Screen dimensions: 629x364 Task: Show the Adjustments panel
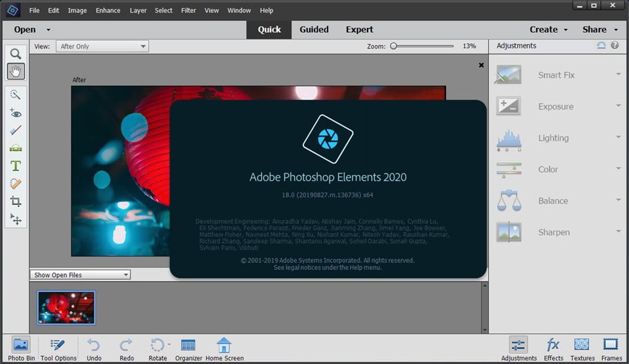[x=518, y=349]
